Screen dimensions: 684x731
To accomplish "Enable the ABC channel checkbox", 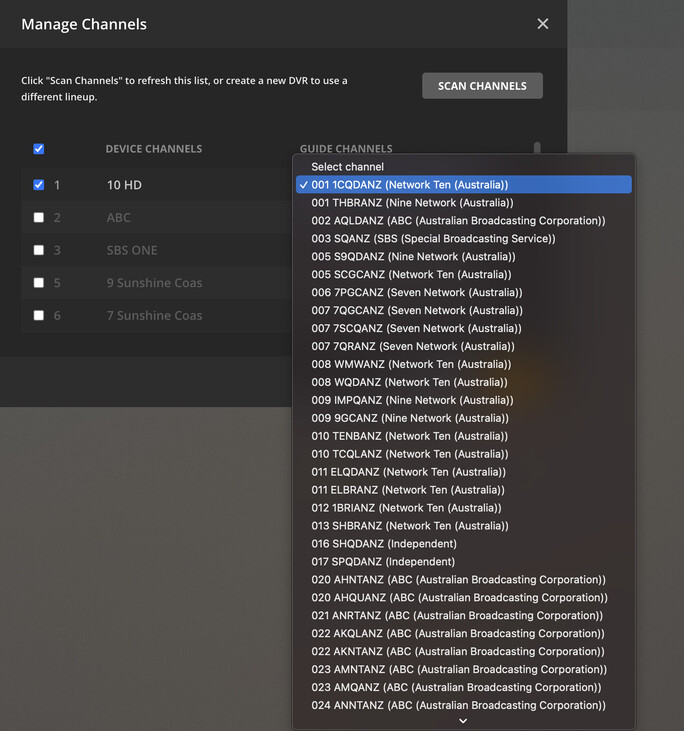I will pyautogui.click(x=39, y=217).
